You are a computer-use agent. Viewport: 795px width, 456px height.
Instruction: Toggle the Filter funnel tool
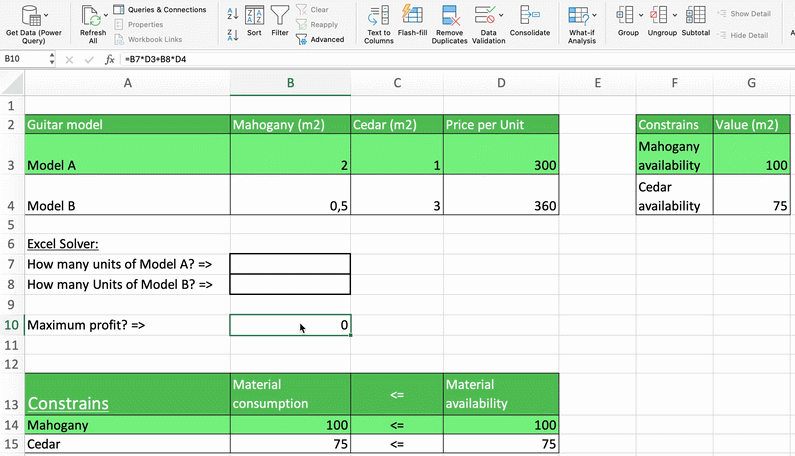tap(280, 20)
